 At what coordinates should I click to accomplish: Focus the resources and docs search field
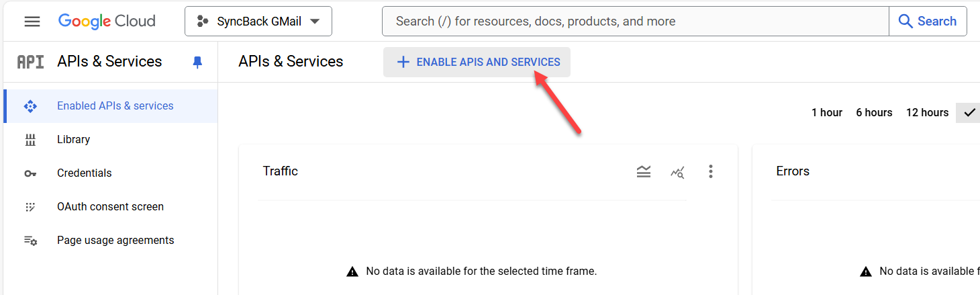pos(636,22)
